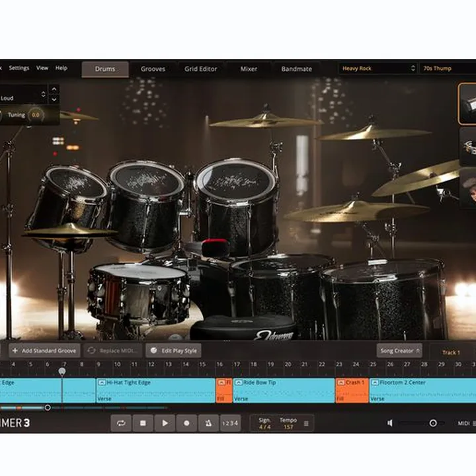Click the song overview scroll handle
Screen dimensions: 476x476
coord(48,407)
